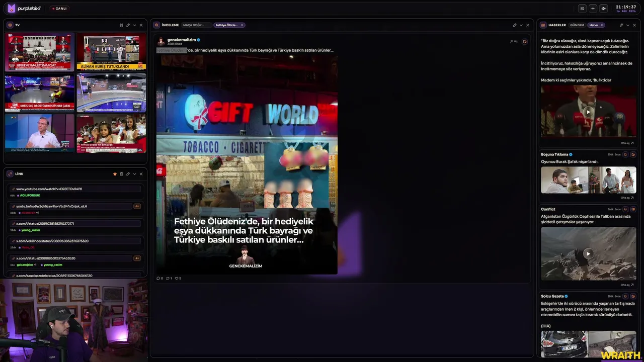This screenshot has height=362, width=644.
Task: Toggle the star favorite in LİNK panel
Action: 115,174
